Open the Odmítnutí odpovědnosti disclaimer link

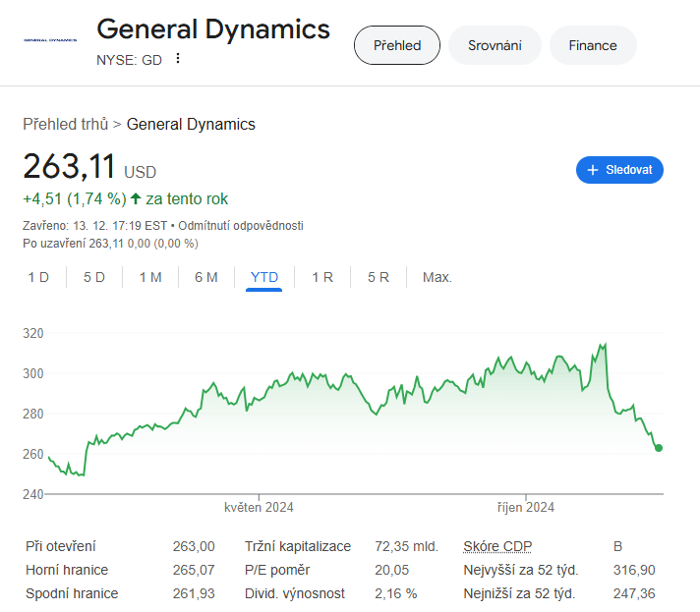pos(241,226)
